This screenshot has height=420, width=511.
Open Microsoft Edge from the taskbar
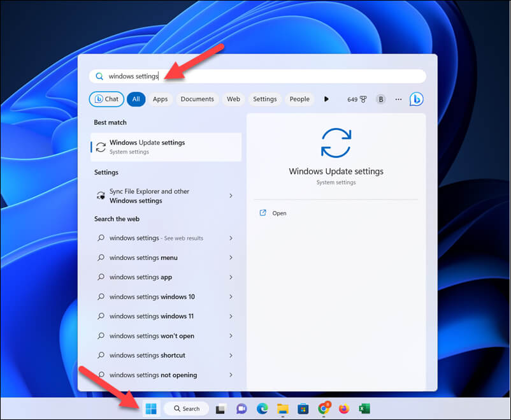coord(262,409)
